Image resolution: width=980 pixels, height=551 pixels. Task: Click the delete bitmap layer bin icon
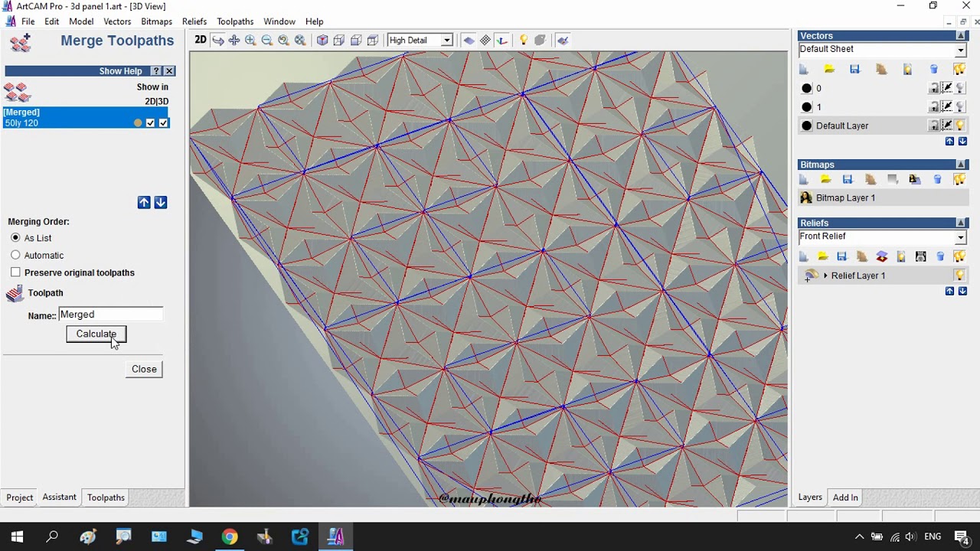pyautogui.click(x=938, y=179)
